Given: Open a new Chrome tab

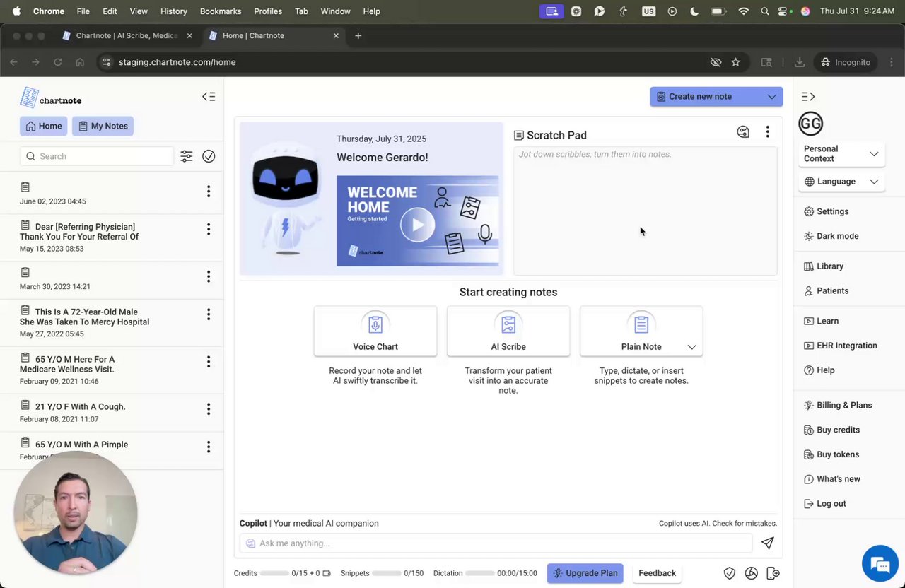Looking at the screenshot, I should [358, 35].
